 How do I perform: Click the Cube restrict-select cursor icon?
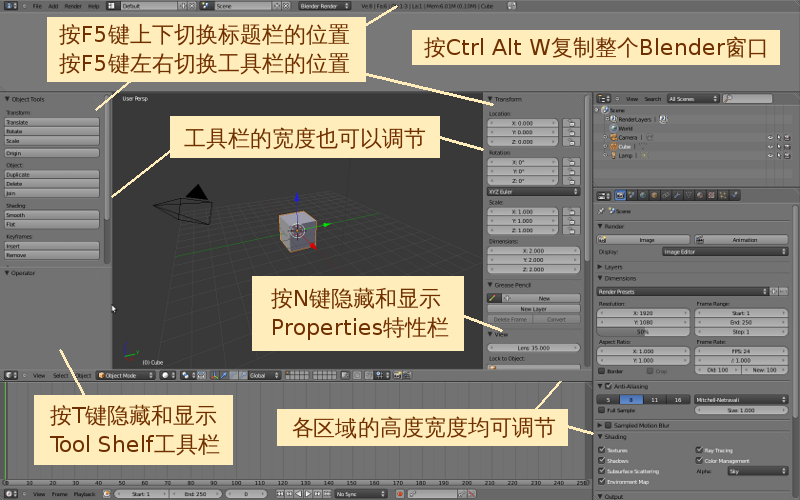pyautogui.click(x=779, y=146)
